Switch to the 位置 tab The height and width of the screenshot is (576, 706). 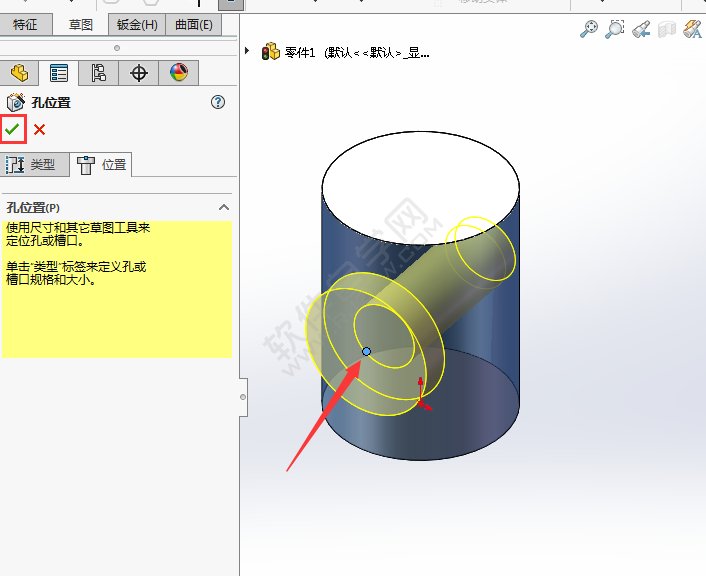coord(101,164)
